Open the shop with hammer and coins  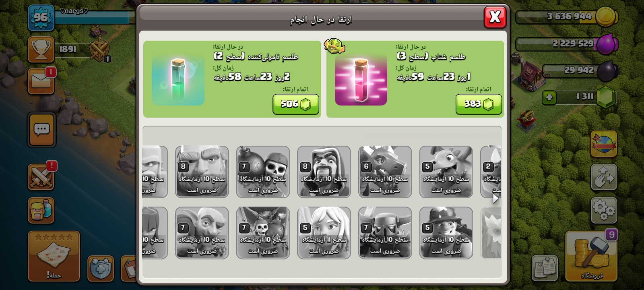(591, 256)
